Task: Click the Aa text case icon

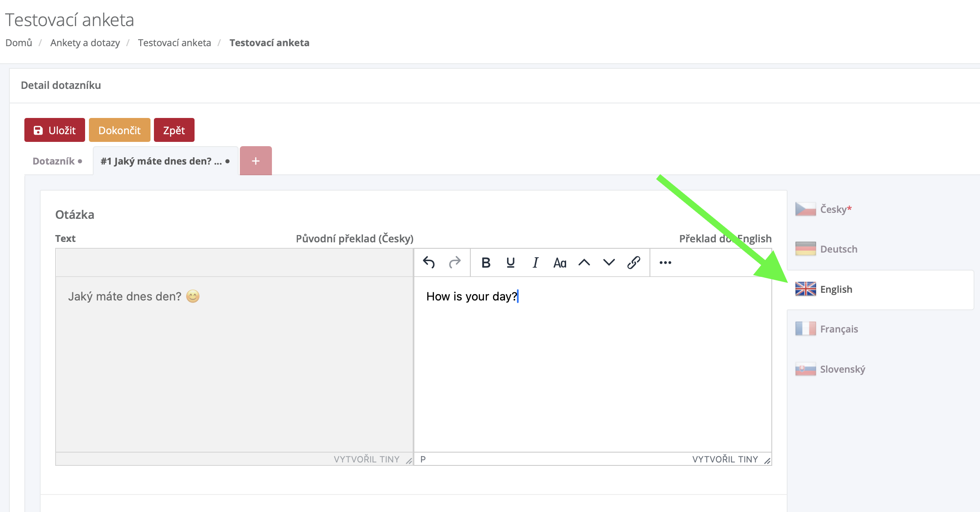Action: click(560, 262)
